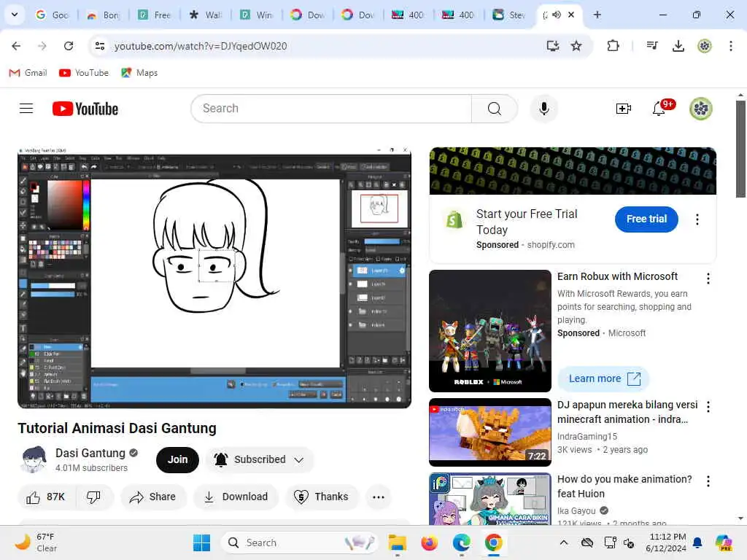The image size is (747, 560).
Task: Open the YouTube account avatar menu
Action: [701, 109]
